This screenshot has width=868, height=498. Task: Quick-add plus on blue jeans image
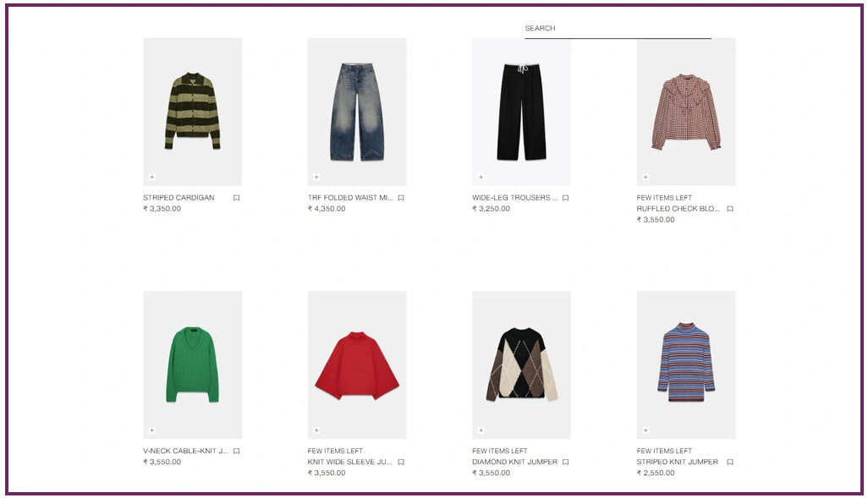316,177
